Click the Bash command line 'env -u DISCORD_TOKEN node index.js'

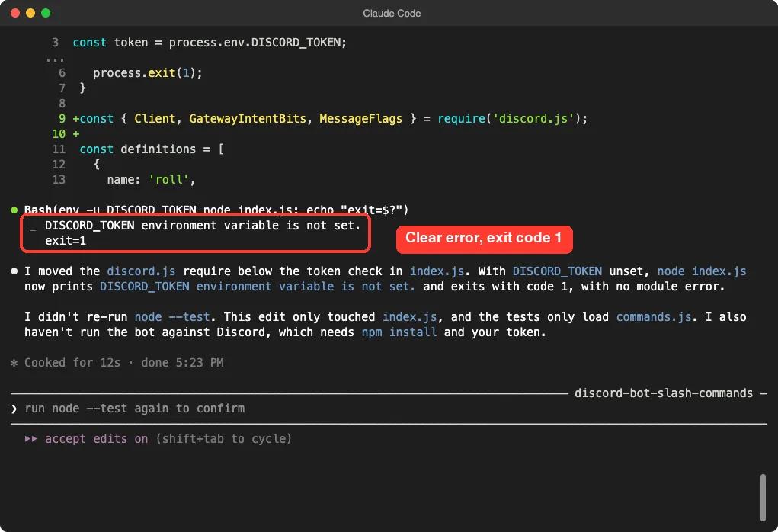[x=216, y=210]
